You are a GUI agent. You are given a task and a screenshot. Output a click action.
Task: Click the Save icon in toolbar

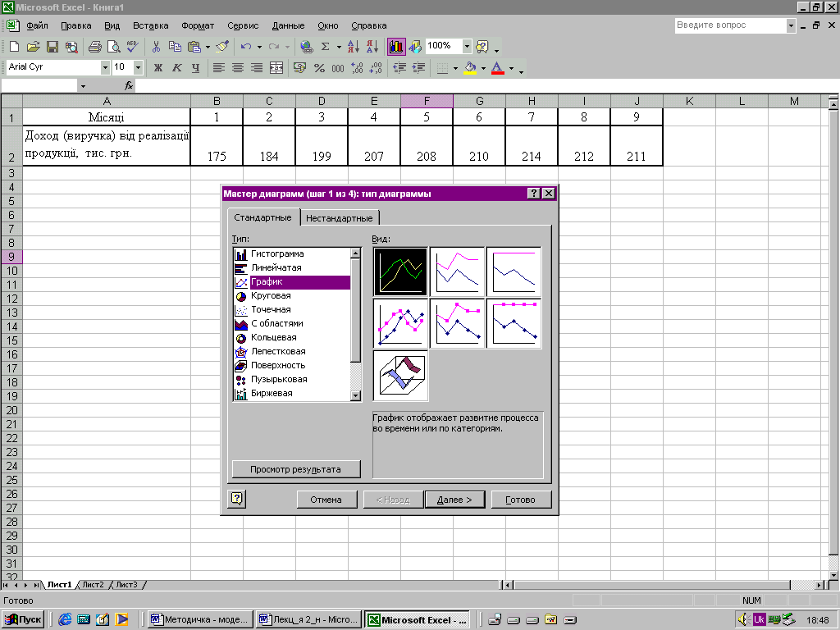point(52,47)
